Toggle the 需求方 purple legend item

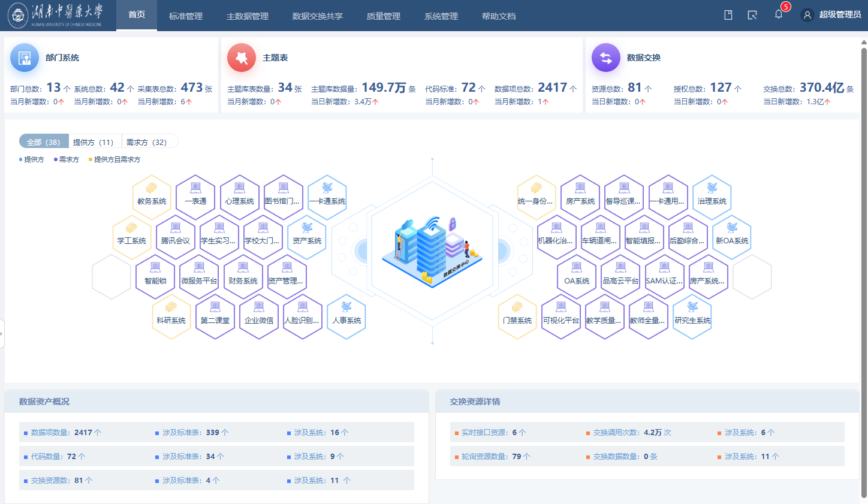pyautogui.click(x=67, y=159)
